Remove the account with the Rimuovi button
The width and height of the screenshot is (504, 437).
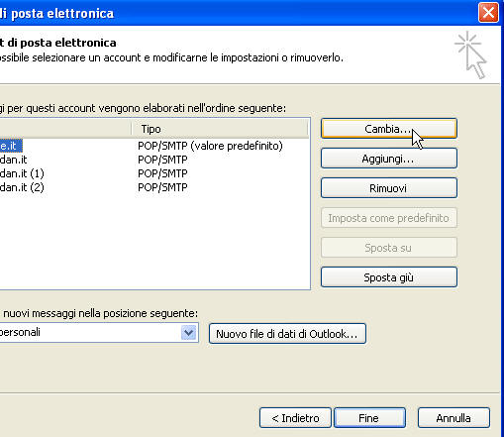389,188
